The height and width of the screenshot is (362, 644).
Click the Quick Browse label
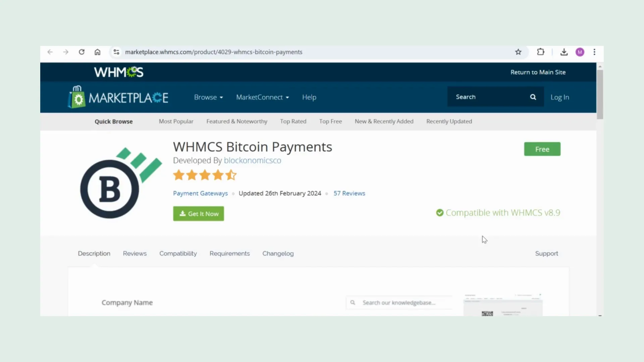(113, 122)
